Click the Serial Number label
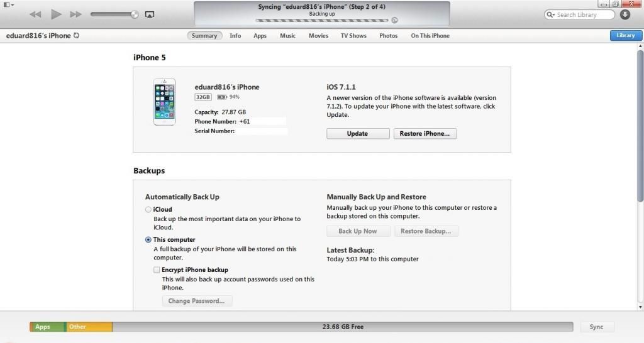This screenshot has width=644, height=343. (x=214, y=131)
